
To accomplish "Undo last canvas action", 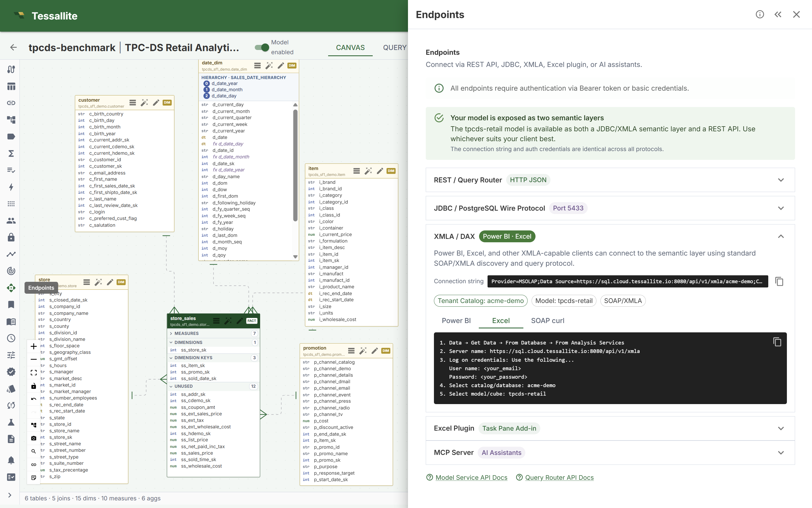I will pyautogui.click(x=34, y=399).
